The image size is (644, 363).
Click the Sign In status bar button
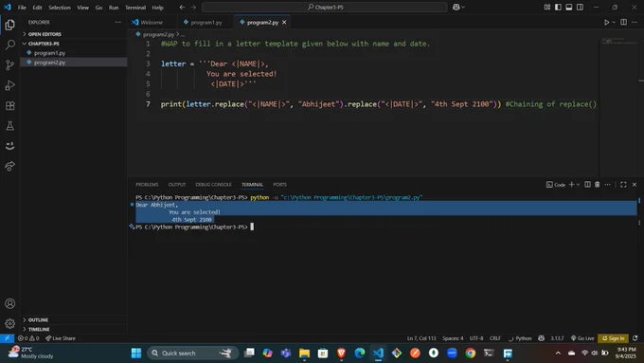613,338
